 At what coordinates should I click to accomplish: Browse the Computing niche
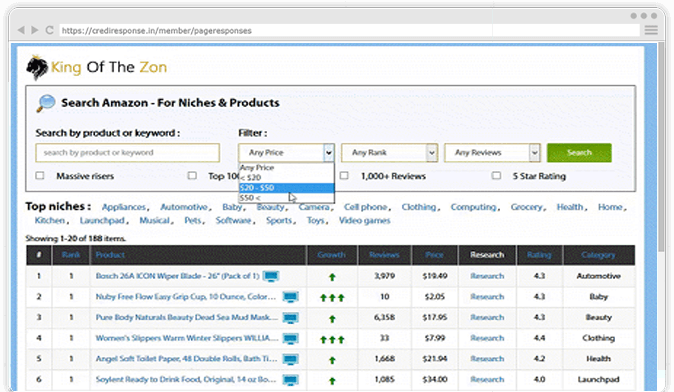(473, 207)
